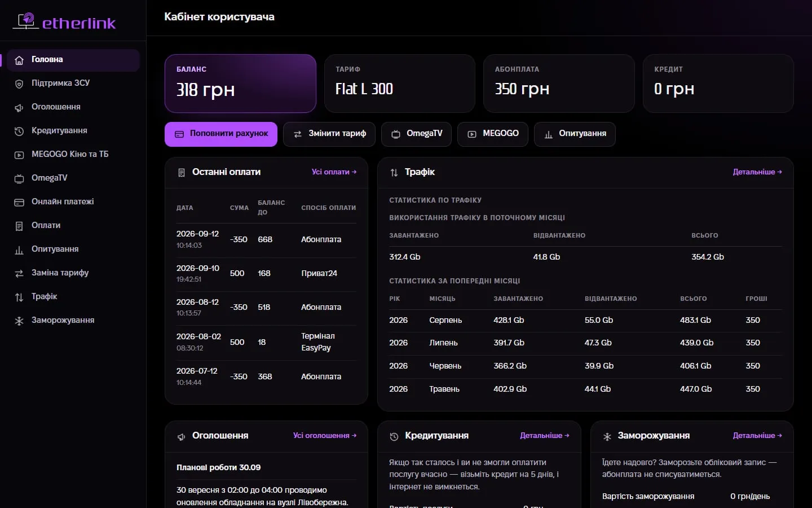This screenshot has width=812, height=508.
Task: Click the up-down arrows icon beside sidebar Трафік
Action: point(19,297)
